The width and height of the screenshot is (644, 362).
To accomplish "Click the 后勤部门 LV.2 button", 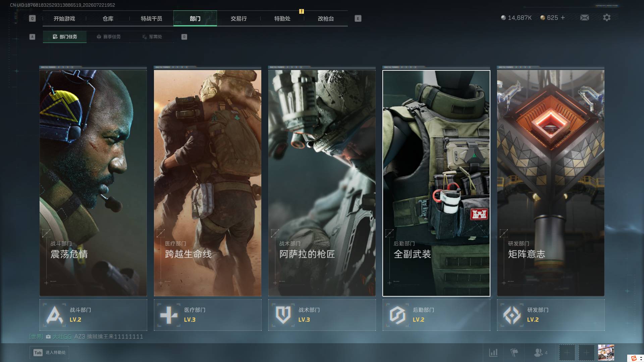I will click(436, 315).
